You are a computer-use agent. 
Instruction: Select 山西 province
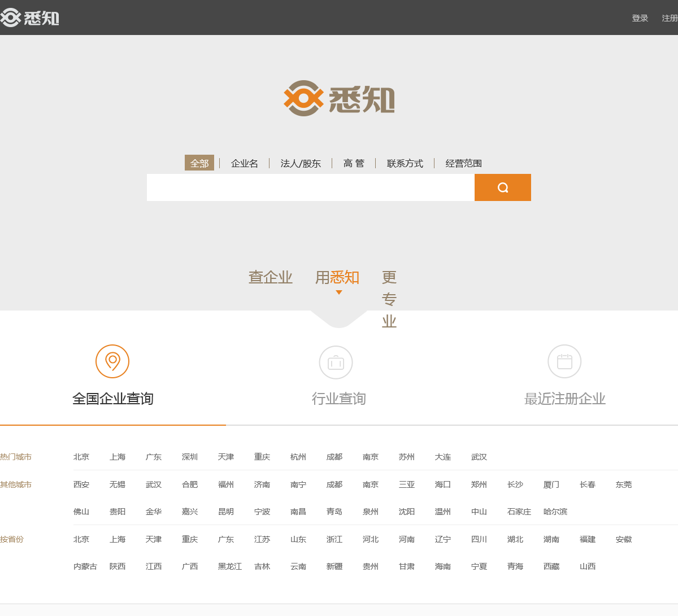[588, 566]
